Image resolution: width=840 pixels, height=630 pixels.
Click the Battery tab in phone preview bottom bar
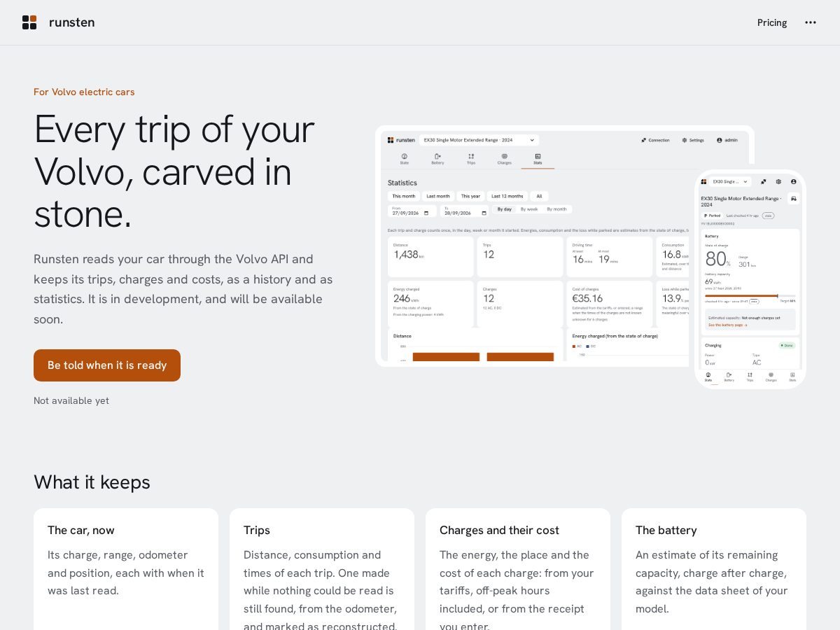tap(729, 377)
